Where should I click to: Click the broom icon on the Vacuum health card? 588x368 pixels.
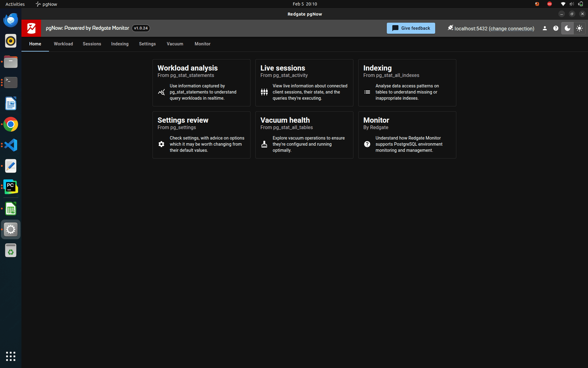[x=264, y=144]
